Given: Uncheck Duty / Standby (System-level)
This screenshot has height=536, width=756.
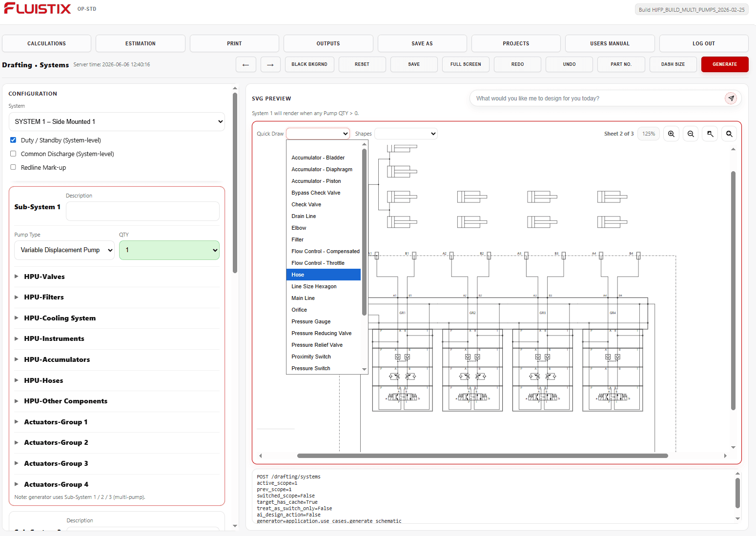Looking at the screenshot, I should pos(13,140).
